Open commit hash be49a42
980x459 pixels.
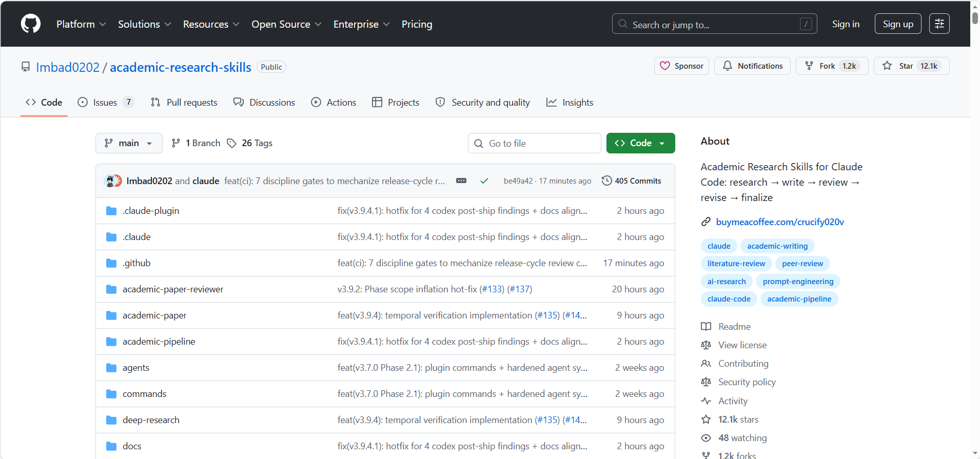[518, 181]
